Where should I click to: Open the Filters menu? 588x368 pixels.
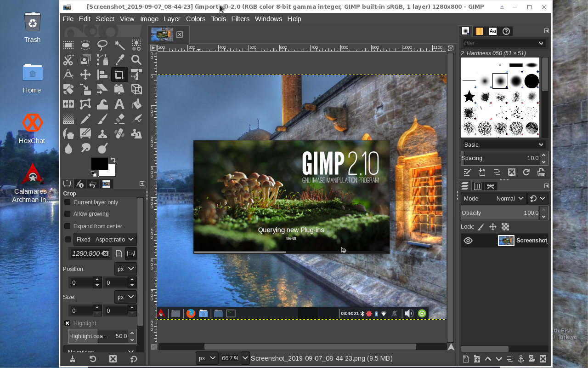(x=240, y=19)
